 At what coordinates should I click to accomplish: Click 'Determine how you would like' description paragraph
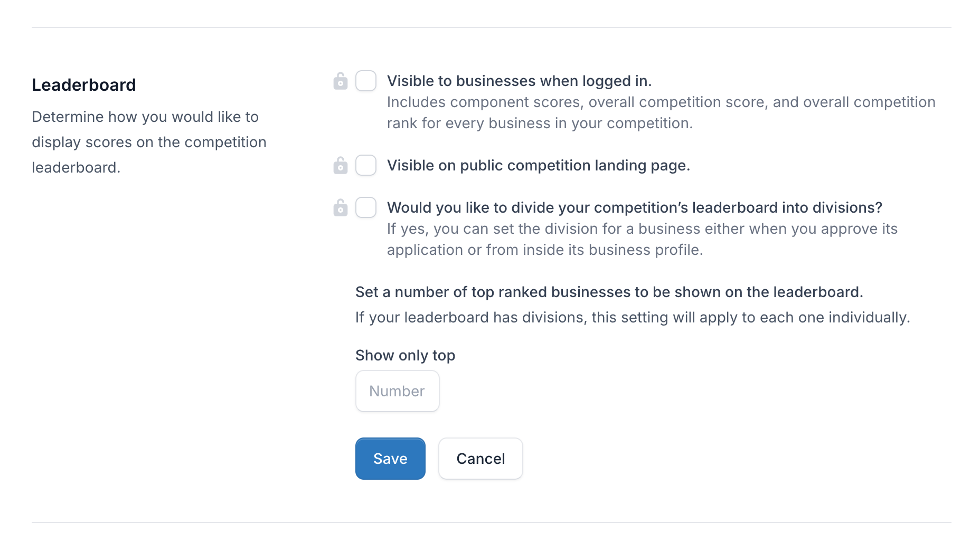point(149,142)
